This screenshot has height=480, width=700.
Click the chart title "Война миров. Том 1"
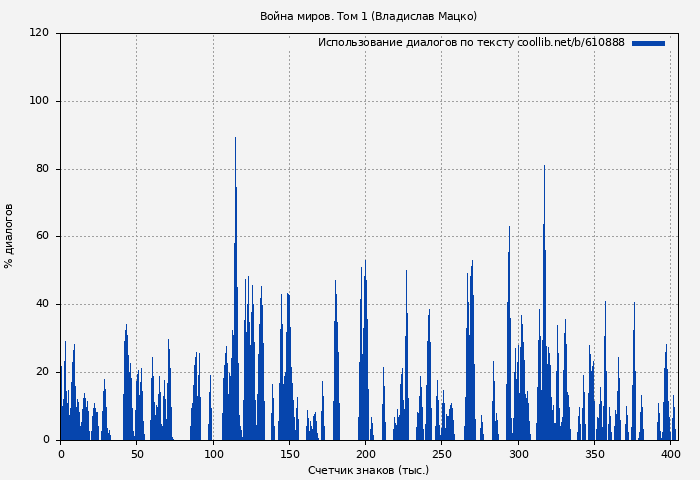[368, 16]
